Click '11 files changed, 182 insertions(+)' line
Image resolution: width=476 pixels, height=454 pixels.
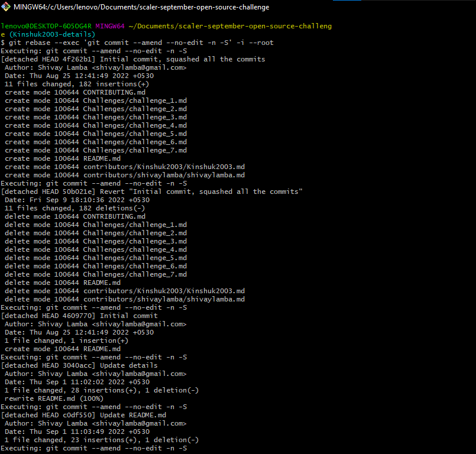pos(77,84)
